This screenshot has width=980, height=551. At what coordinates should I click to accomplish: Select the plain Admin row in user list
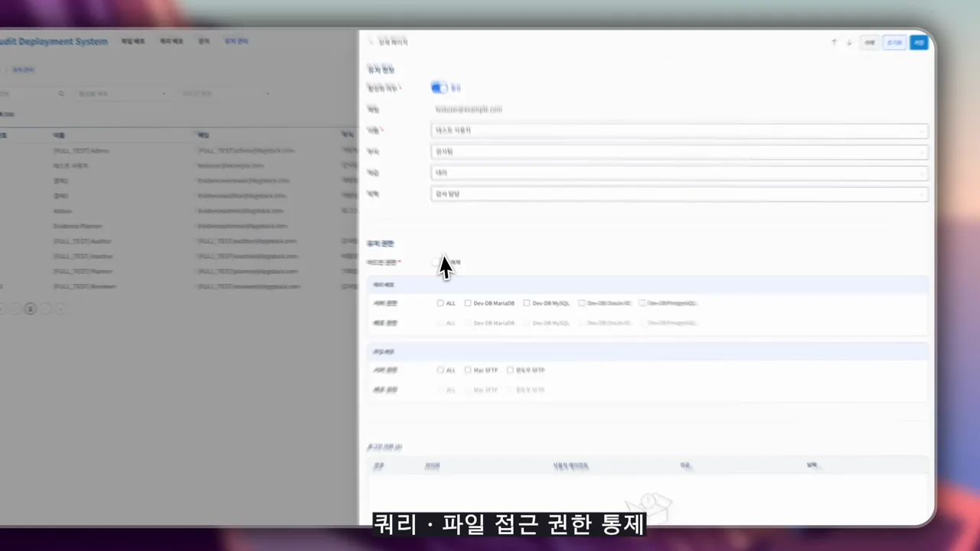coord(180,210)
